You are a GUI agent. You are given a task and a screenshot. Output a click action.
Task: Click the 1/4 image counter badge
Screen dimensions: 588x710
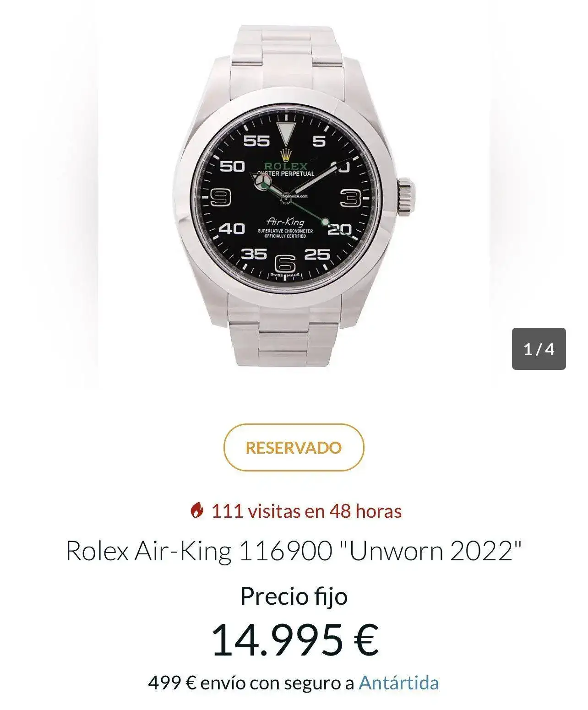coord(539,349)
